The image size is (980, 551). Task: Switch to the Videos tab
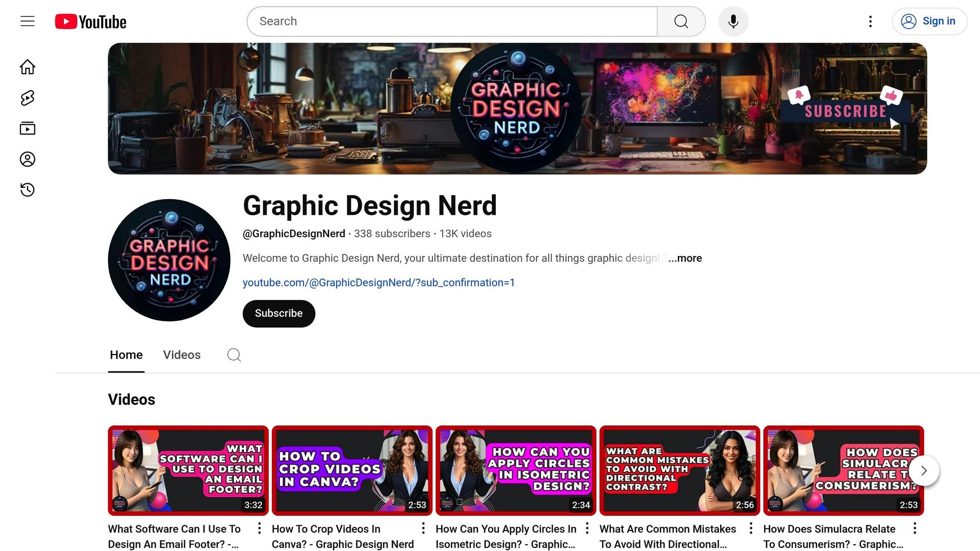[181, 355]
